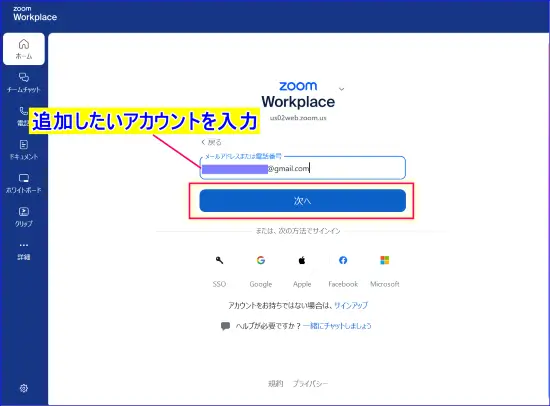
Task: Sign in with Apple icon
Action: pos(302,260)
